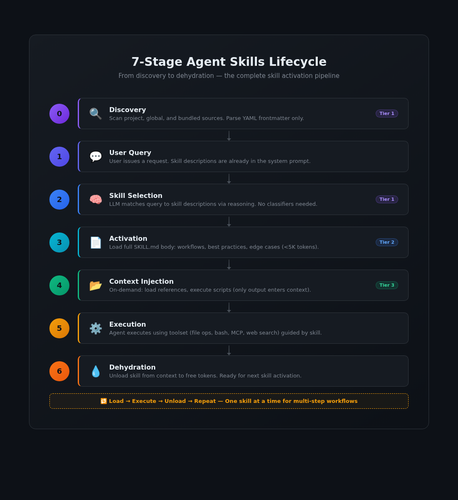
Task: Click the magnifying glass Discovery icon
Action: [x=95, y=114]
